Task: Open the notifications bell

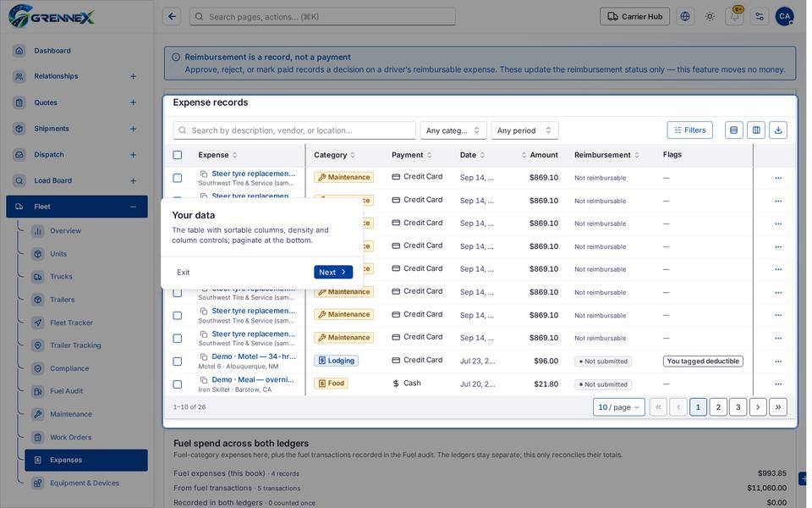Action: pos(735,17)
